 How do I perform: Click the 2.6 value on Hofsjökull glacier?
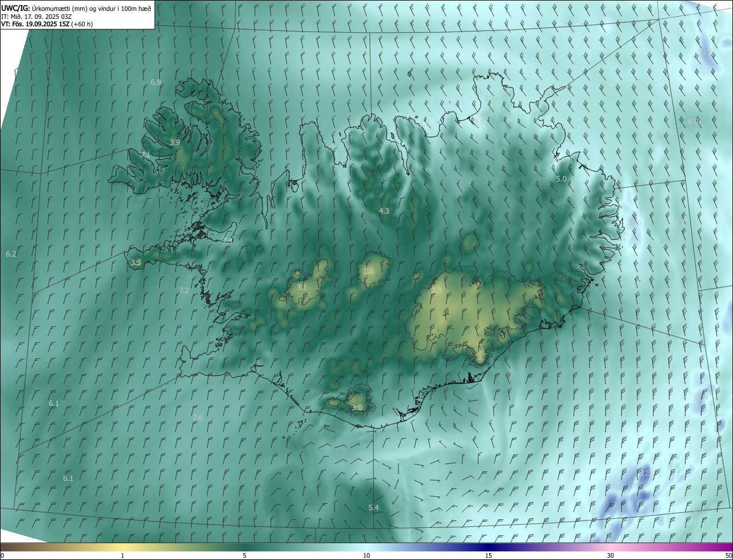click(369, 271)
